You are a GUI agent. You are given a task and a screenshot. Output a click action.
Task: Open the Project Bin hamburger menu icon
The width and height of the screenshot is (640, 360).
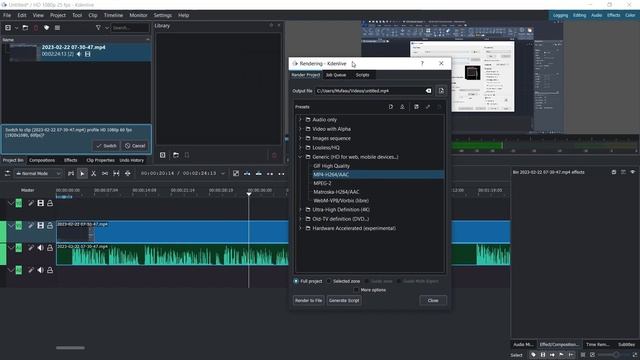pyautogui.click(x=57, y=28)
